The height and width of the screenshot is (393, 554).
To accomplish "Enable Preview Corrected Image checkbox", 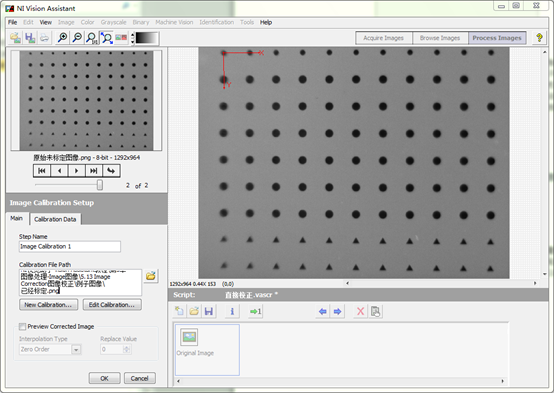I will 23,326.
